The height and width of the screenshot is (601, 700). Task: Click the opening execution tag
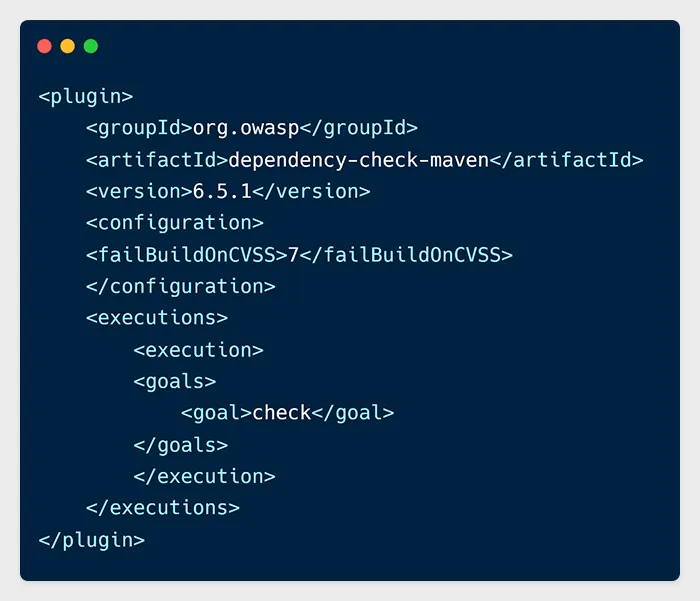(x=199, y=350)
